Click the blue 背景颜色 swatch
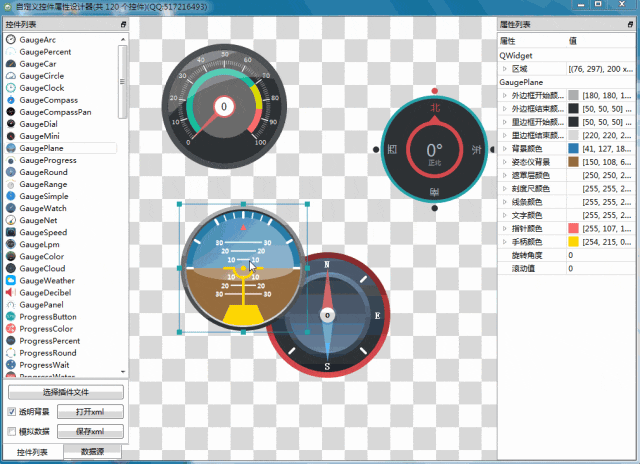Viewport: 640px width, 464px height. click(573, 149)
